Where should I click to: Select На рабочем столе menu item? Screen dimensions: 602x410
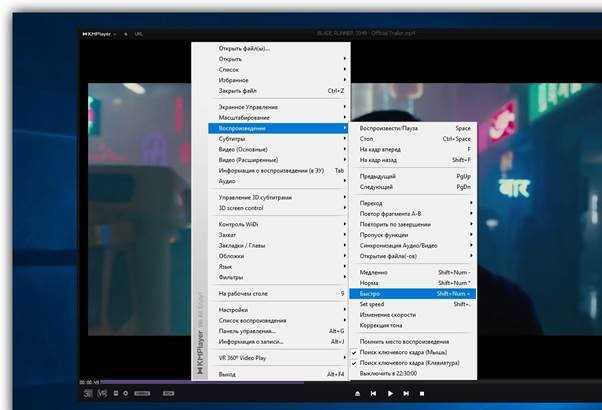(x=278, y=294)
